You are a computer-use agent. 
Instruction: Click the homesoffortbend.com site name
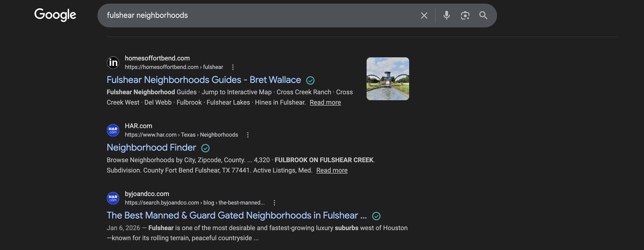click(157, 58)
